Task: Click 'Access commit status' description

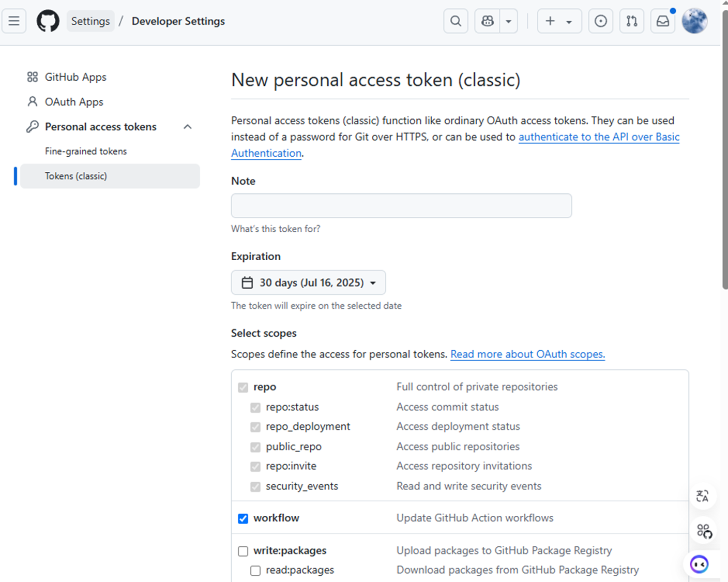Action: coord(447,407)
